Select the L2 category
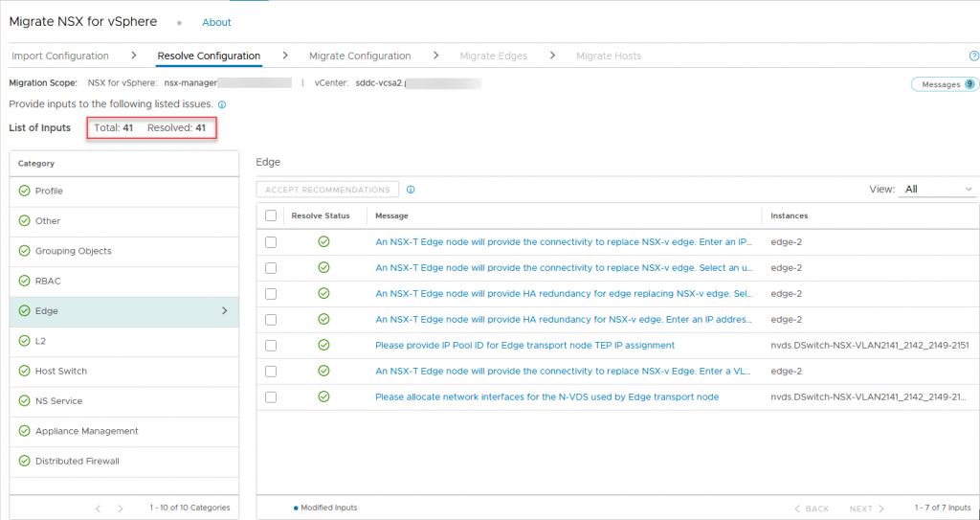Viewport: 980px width, 520px height. click(x=123, y=342)
